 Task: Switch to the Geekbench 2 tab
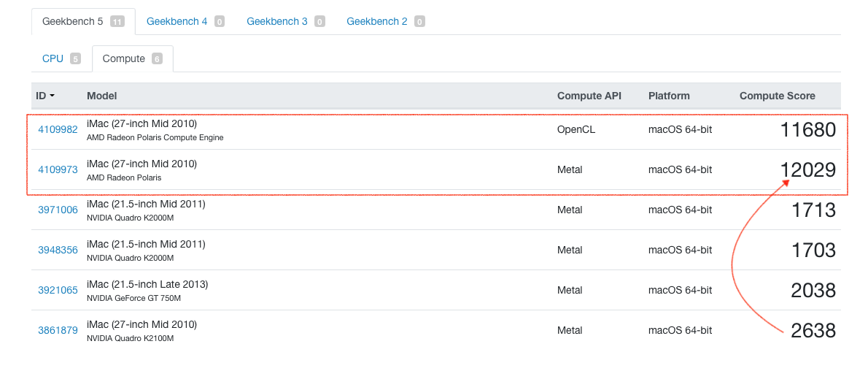tap(377, 21)
